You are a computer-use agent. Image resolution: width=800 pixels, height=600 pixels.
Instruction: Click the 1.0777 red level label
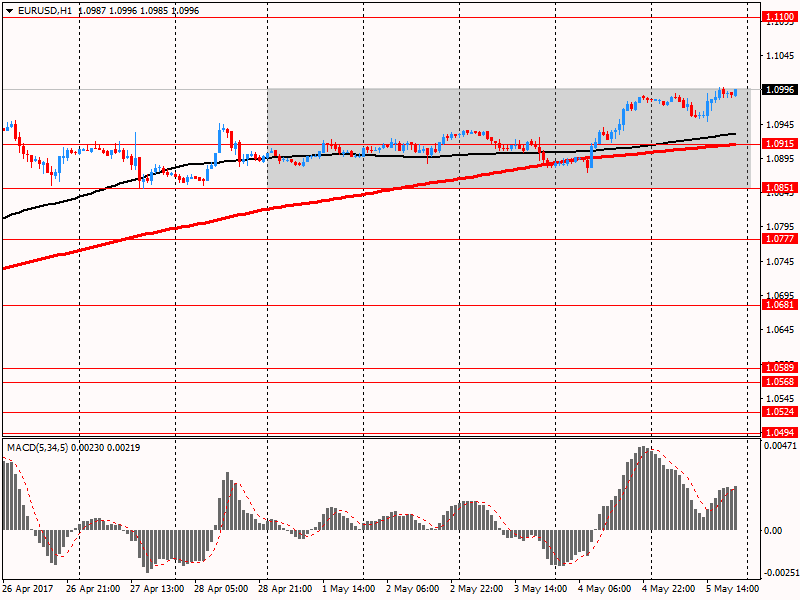click(779, 239)
